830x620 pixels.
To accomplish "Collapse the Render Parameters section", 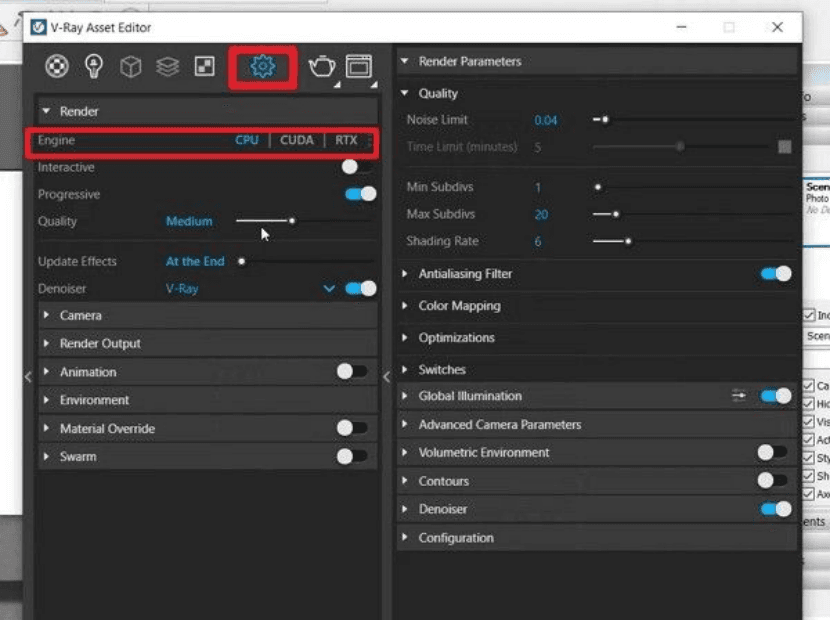I will (x=405, y=61).
